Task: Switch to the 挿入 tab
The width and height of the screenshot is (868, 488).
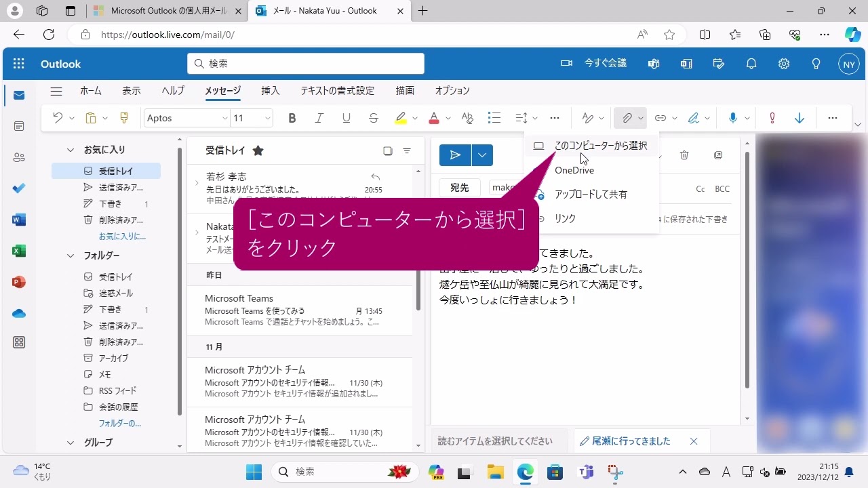Action: [271, 90]
